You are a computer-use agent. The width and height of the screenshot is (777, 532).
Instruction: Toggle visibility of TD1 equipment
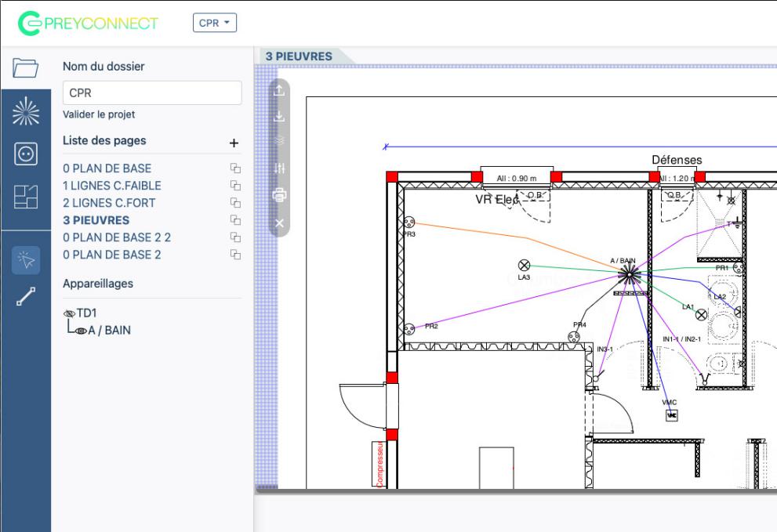(x=70, y=313)
